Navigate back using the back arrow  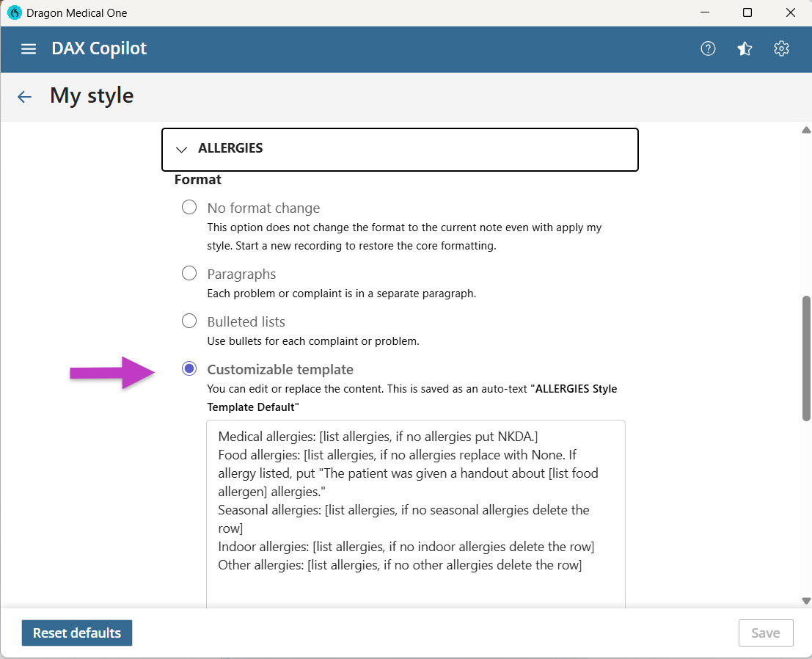(24, 96)
